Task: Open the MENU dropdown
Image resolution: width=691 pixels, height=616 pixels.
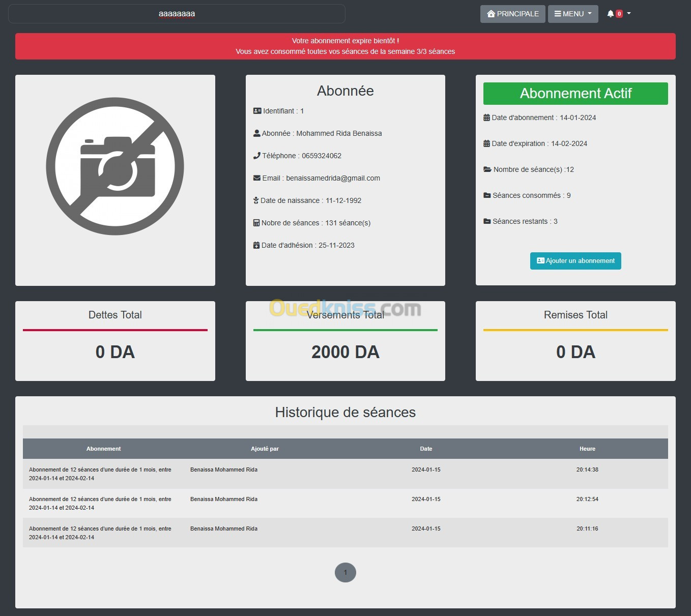Action: click(573, 14)
